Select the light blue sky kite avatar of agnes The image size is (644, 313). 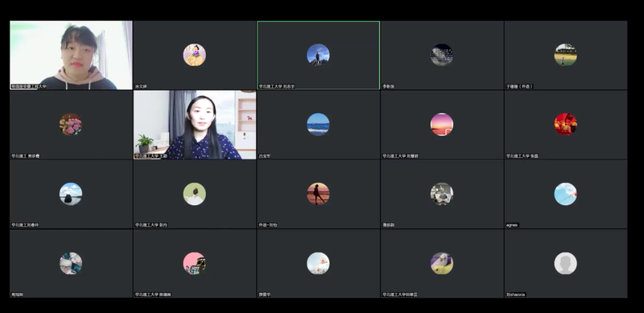pyautogui.click(x=565, y=194)
